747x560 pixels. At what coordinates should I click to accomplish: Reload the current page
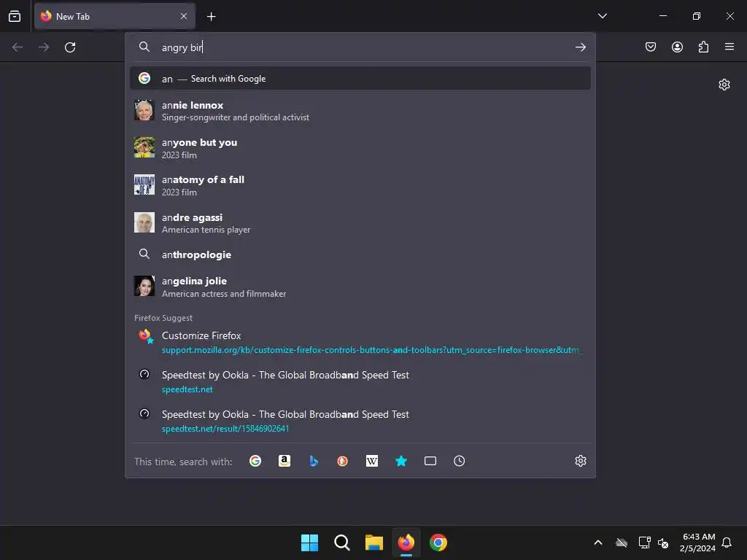[70, 47]
